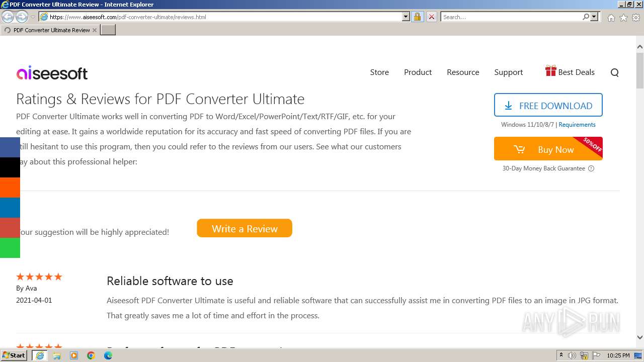Expand the address bar autocomplete dropdown
644x362 pixels.
[406, 17]
